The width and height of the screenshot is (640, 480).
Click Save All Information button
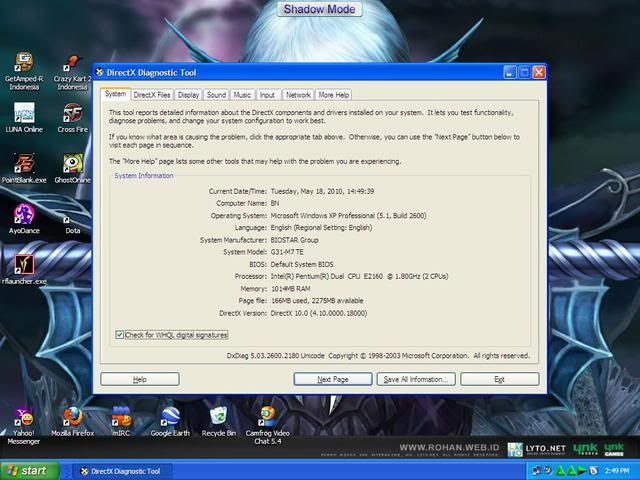tap(416, 379)
